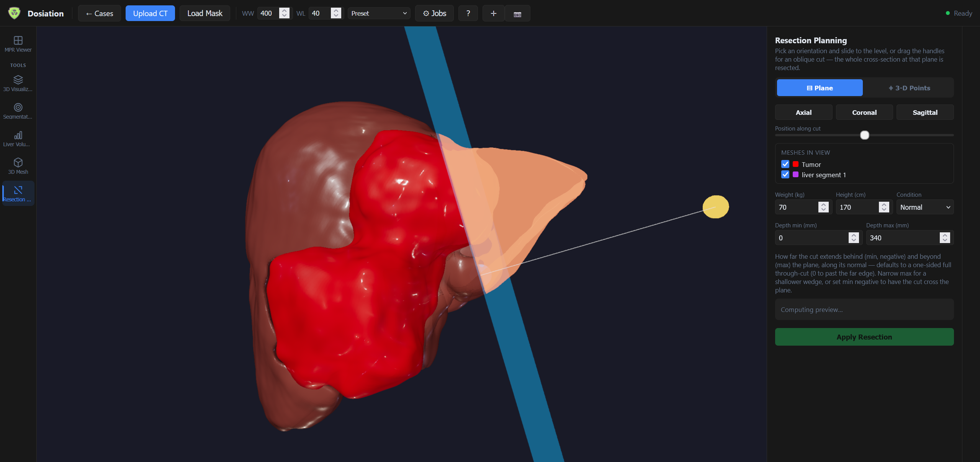
Task: Switch to the Plane tab
Action: tap(820, 88)
